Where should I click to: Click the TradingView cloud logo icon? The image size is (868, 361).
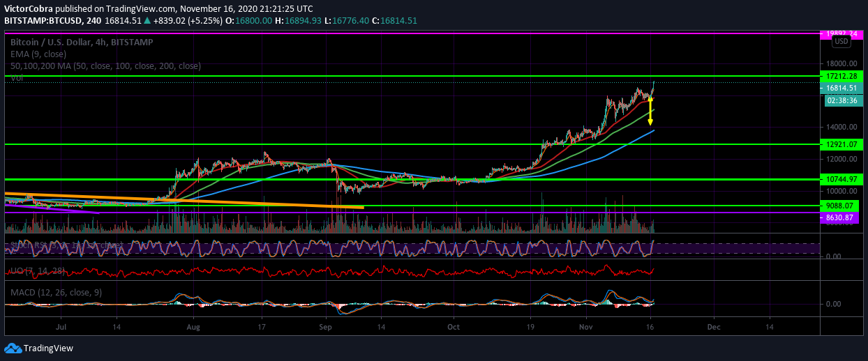point(13,348)
